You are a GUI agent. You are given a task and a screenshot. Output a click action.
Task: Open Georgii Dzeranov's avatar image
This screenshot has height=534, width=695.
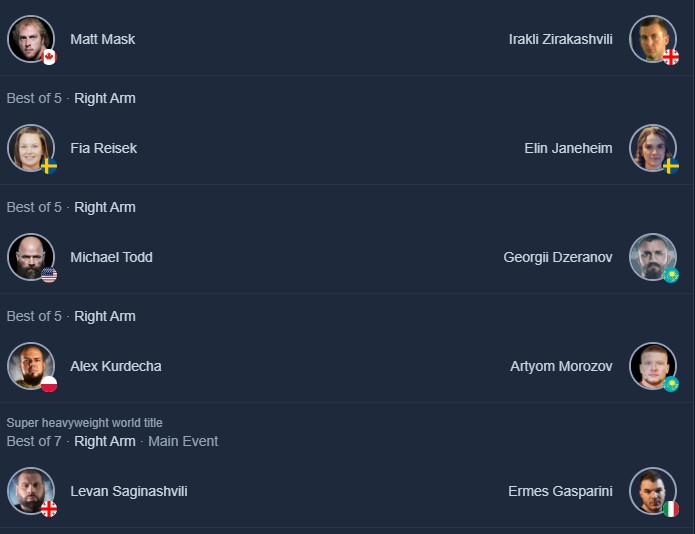(x=652, y=257)
